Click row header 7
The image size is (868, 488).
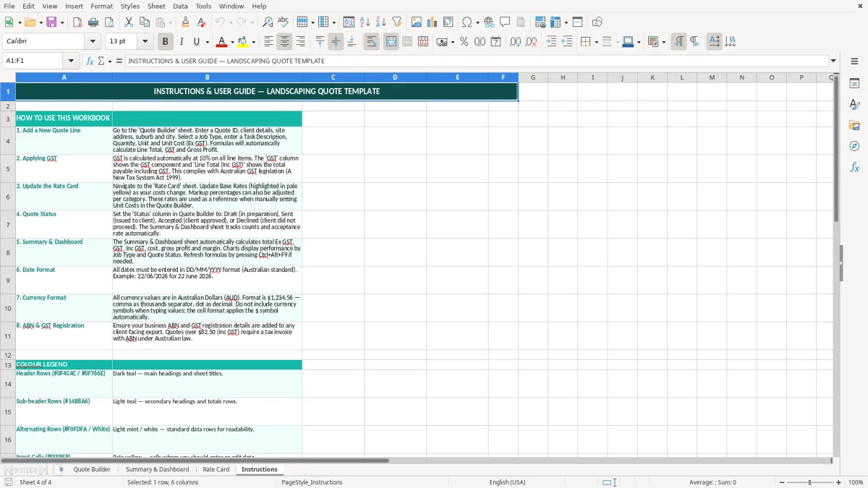coord(7,225)
